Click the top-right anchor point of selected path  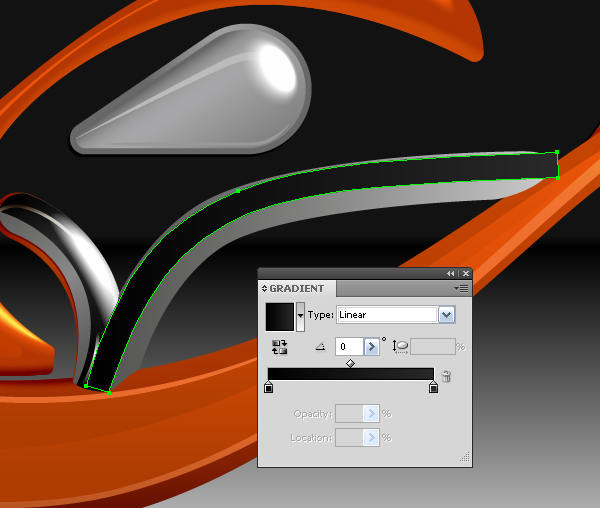557,152
